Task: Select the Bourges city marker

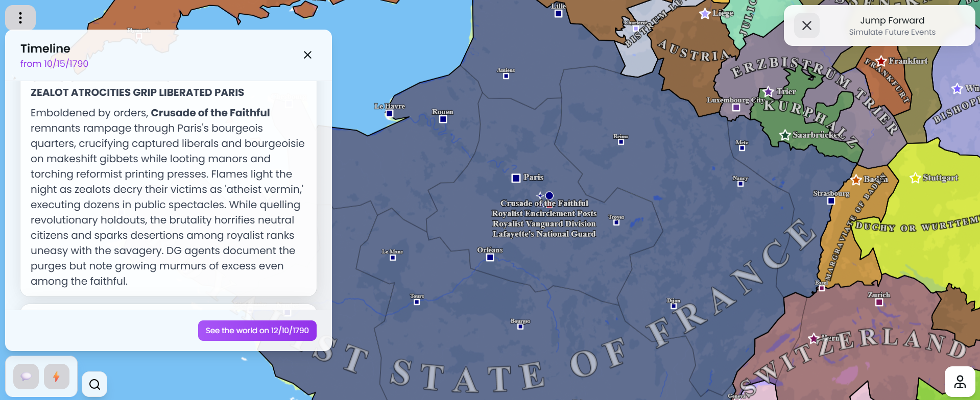Action: (520, 327)
